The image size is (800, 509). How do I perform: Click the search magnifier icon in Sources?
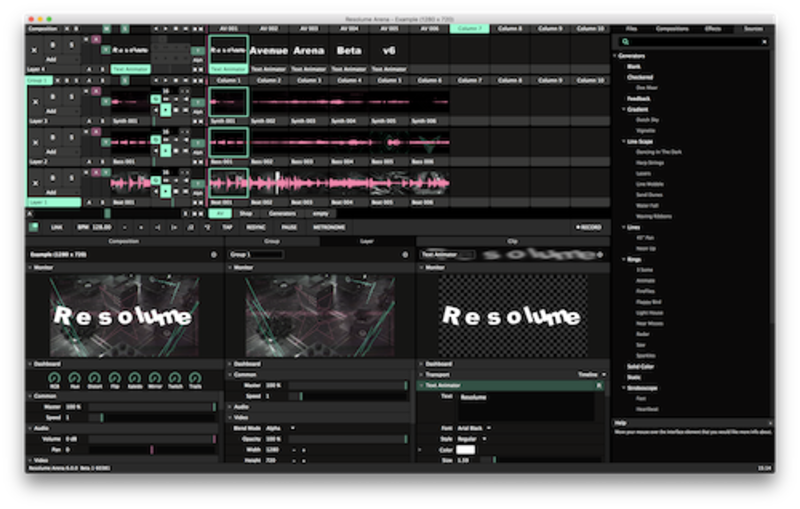tap(625, 42)
